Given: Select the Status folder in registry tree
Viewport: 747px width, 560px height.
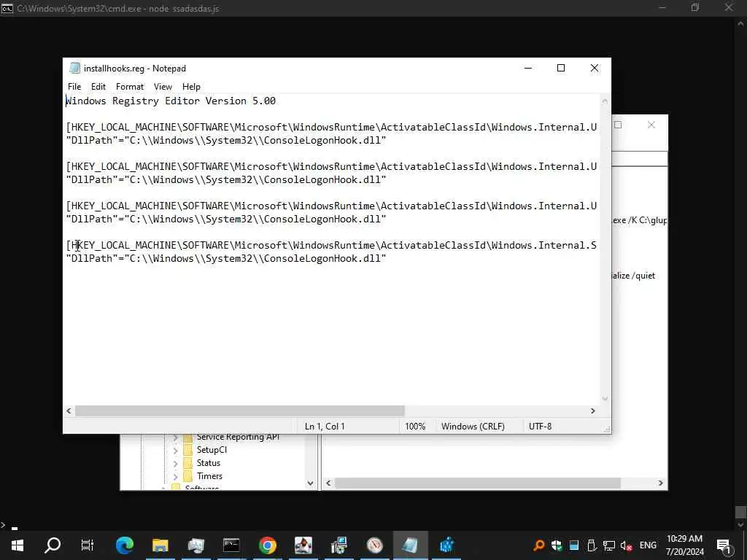Looking at the screenshot, I should (x=208, y=463).
